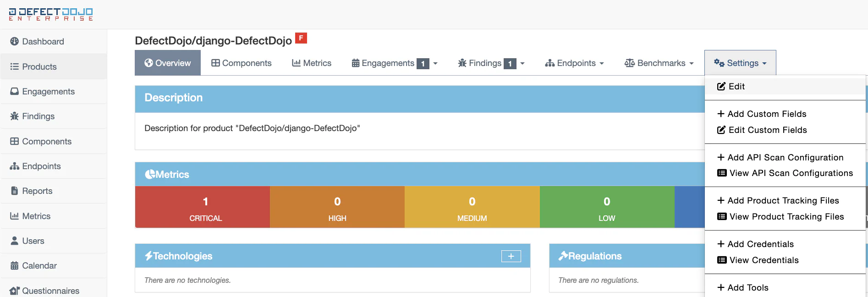868x297 pixels.
Task: Switch to the Components tab
Action: [x=241, y=63]
